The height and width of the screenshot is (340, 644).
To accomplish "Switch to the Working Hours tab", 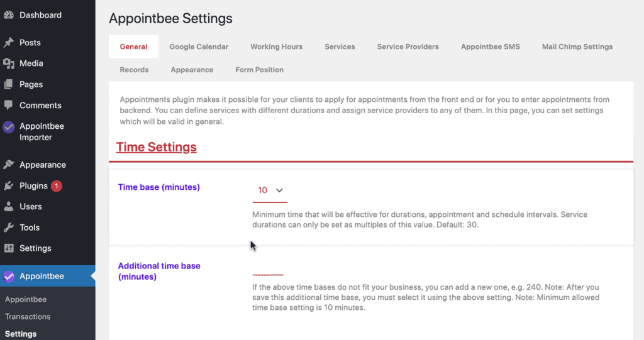I will coord(277,47).
